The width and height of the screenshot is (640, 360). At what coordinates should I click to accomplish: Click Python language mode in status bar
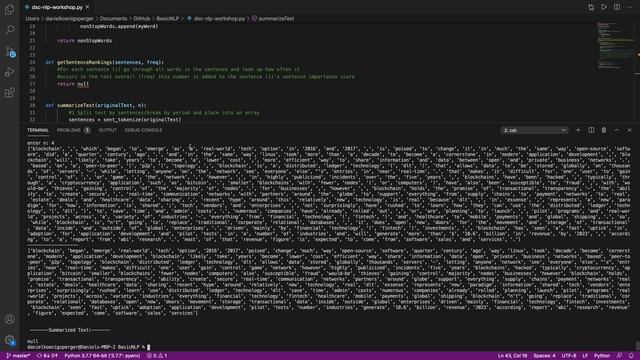[x=602, y=356]
